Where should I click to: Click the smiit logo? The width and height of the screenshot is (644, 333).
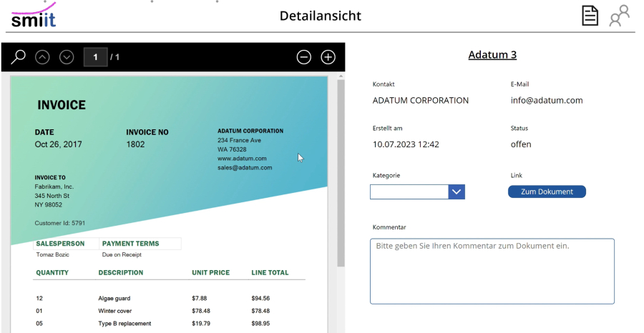pyautogui.click(x=33, y=16)
